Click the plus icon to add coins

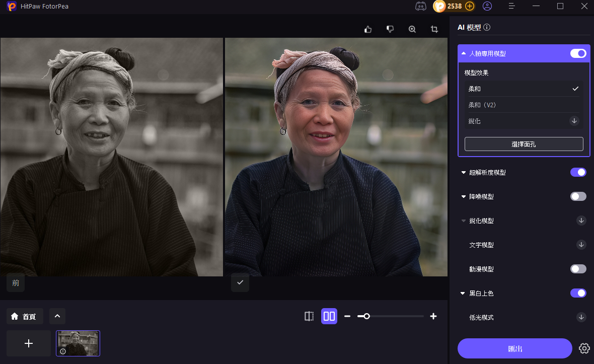tap(470, 6)
